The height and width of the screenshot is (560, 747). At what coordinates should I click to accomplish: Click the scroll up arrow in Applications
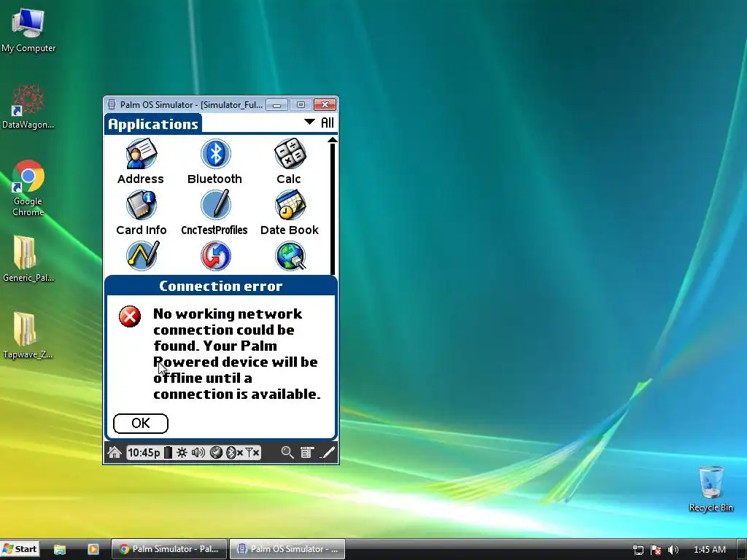[x=333, y=140]
